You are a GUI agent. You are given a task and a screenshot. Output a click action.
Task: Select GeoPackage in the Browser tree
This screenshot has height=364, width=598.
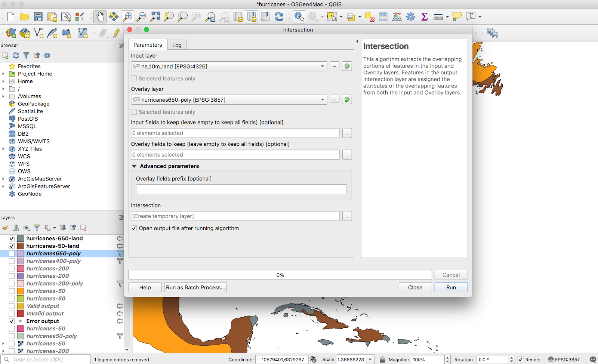coord(34,104)
